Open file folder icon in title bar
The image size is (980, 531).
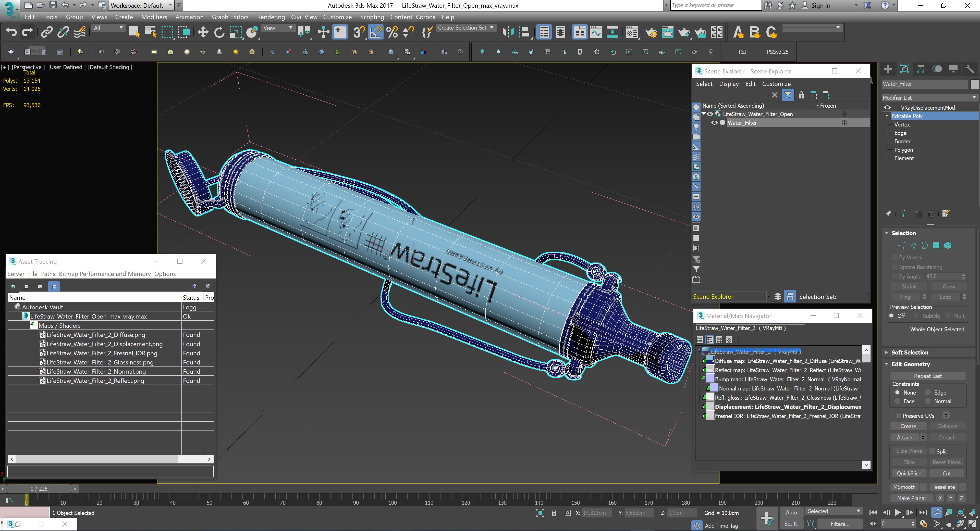[x=40, y=5]
